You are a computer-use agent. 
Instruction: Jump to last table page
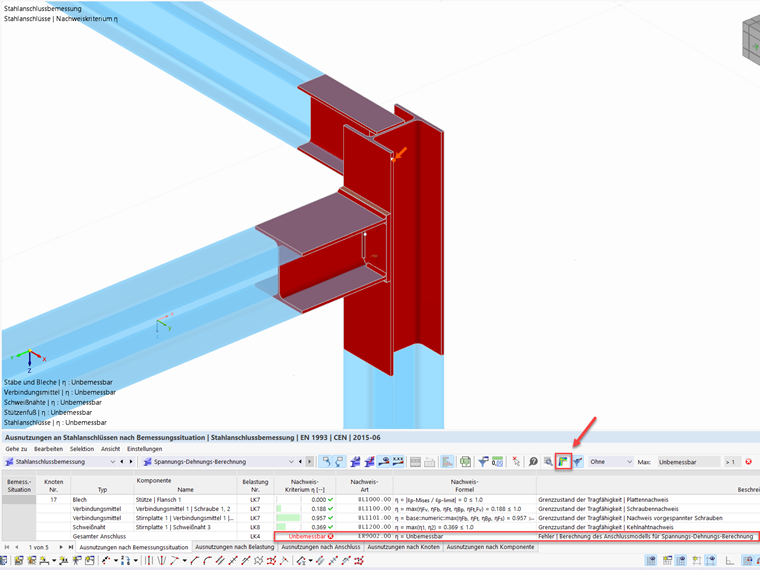click(71, 547)
